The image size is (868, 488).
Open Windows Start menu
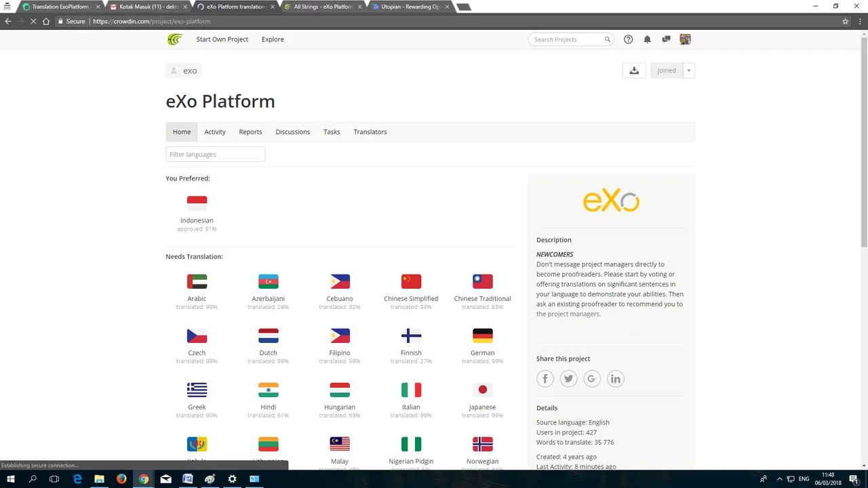click(11, 479)
